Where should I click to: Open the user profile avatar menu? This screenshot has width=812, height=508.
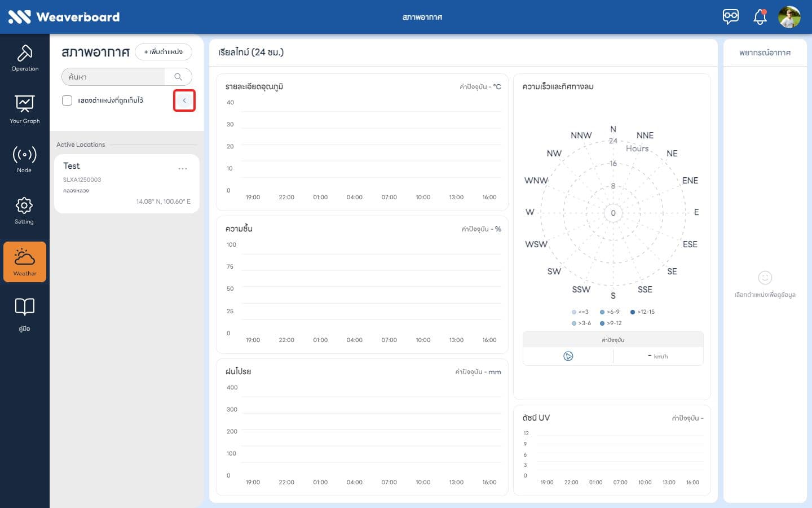pyautogui.click(x=789, y=17)
